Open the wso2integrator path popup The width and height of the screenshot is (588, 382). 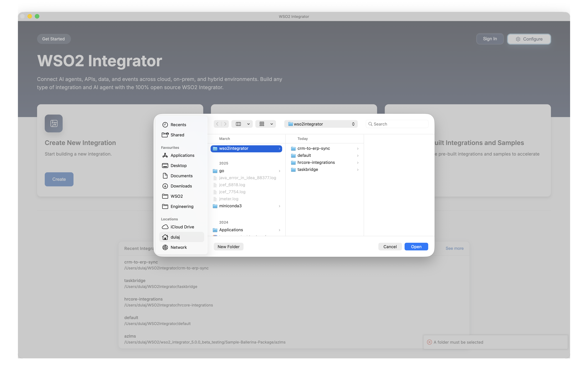[321, 124]
